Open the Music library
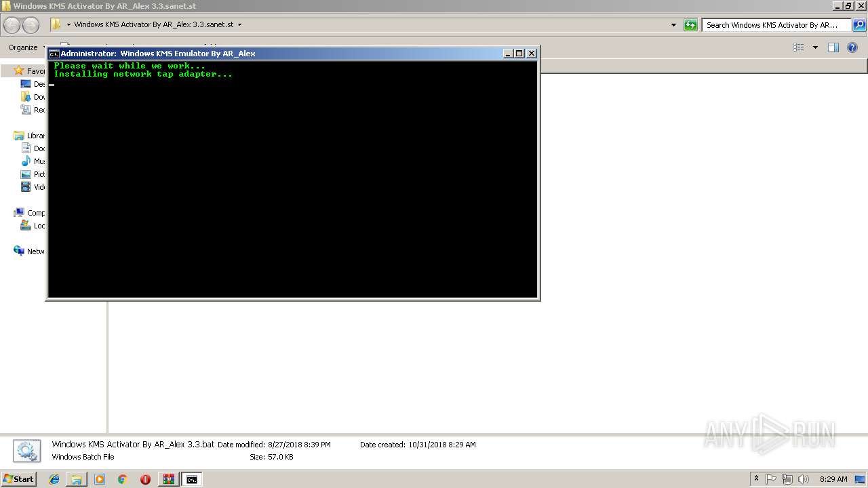This screenshot has width=868, height=488. pos(33,161)
